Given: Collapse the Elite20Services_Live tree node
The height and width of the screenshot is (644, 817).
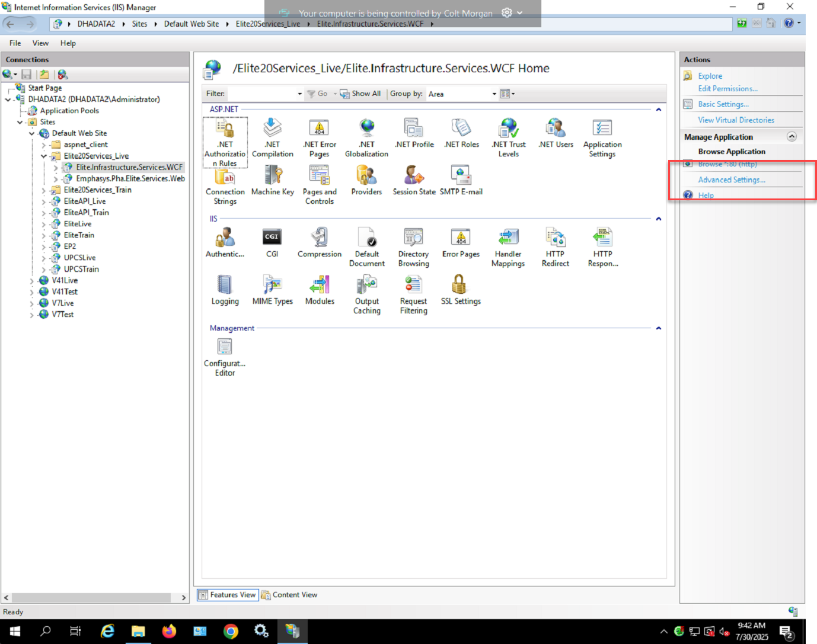Looking at the screenshot, I should 44,156.
